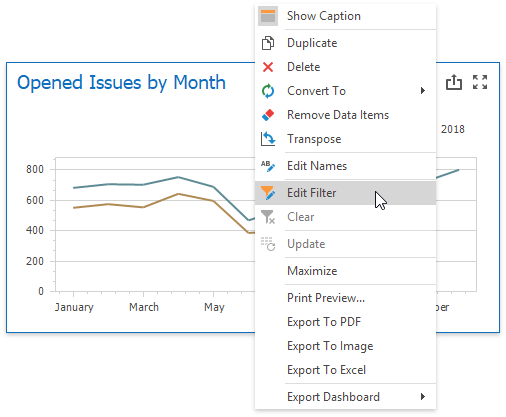The height and width of the screenshot is (417, 506).
Task: Choose Export To PDF
Action: 346,322
